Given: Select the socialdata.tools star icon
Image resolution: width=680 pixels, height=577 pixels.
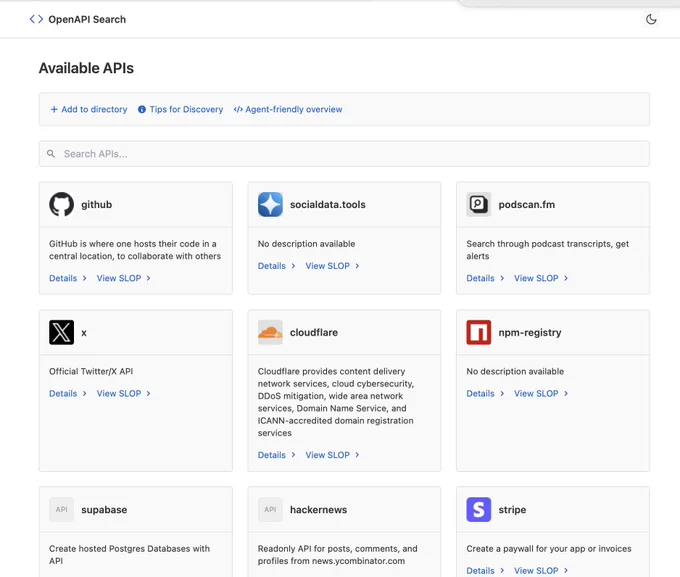Looking at the screenshot, I should point(270,204).
